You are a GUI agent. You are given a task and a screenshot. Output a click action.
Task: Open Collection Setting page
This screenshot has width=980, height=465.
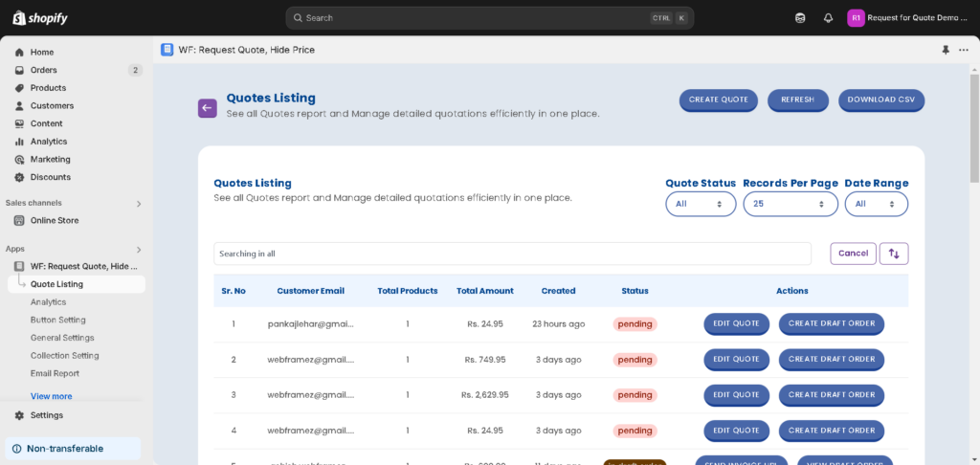click(65, 356)
